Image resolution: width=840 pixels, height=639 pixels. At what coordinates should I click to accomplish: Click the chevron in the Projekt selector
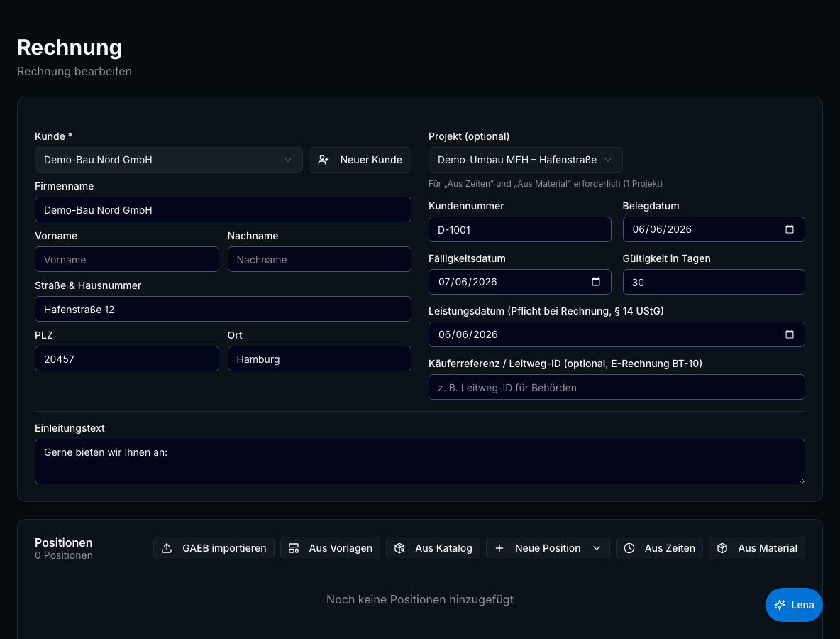(x=607, y=160)
